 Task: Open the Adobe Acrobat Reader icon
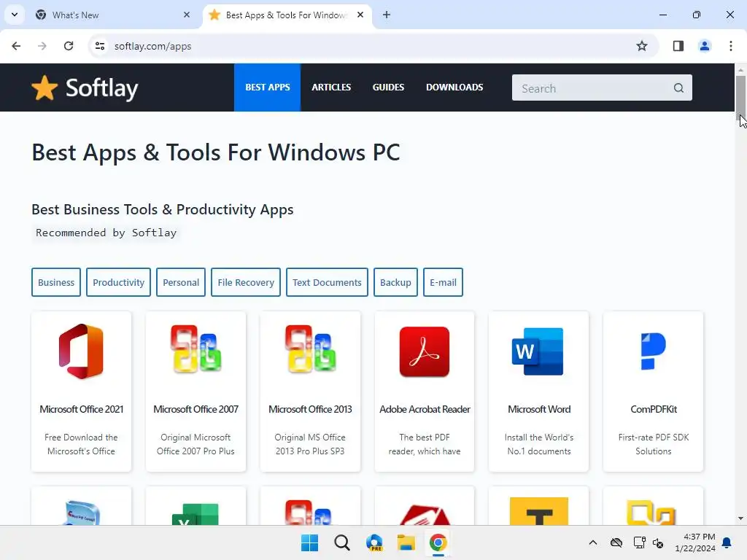pos(425,351)
